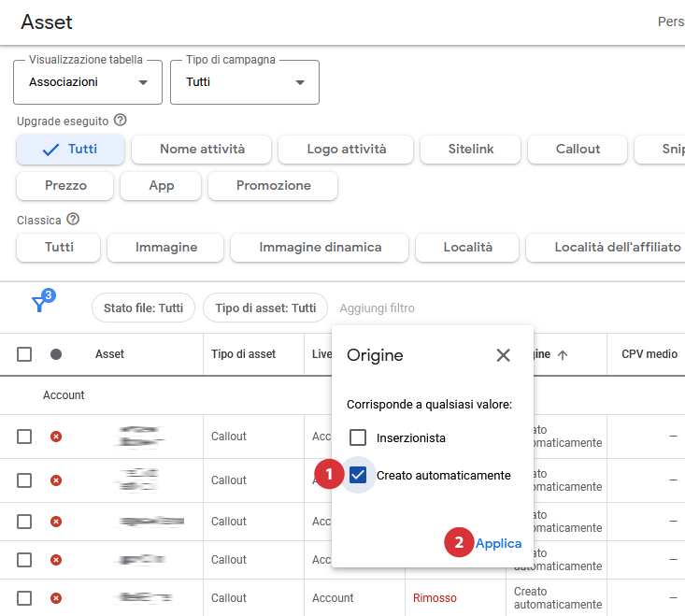Click the blurred asset name in first row
Image resolution: width=685 pixels, height=616 pixels.
[139, 436]
